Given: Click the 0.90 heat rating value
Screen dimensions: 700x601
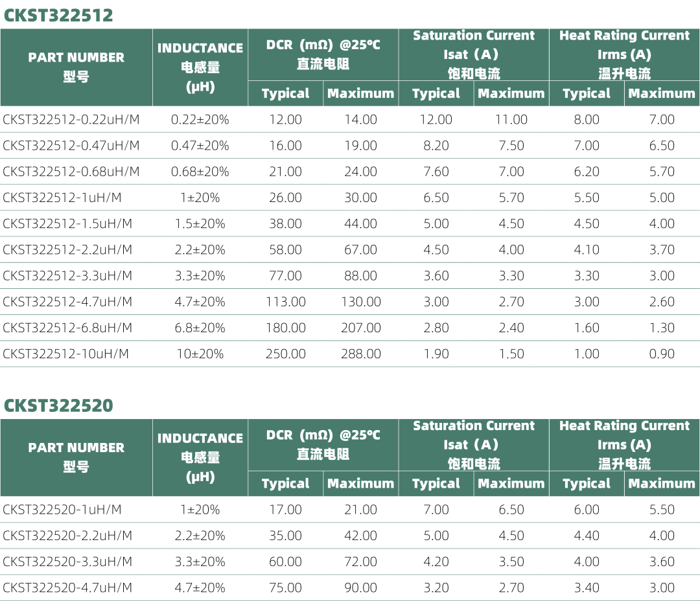Looking at the screenshot, I should [662, 354].
